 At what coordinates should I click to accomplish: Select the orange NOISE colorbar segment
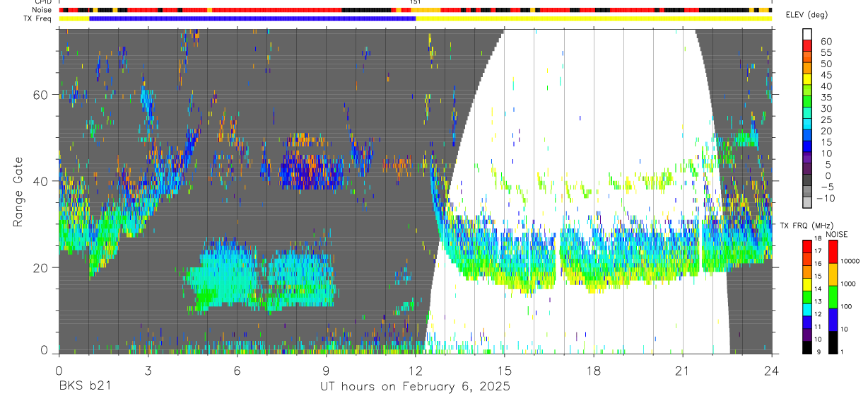pyautogui.click(x=833, y=274)
